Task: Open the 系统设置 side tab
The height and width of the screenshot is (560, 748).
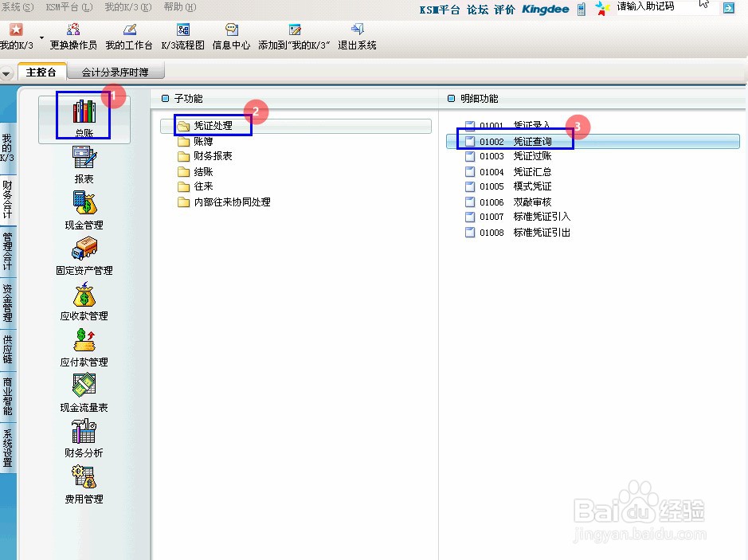Action: [8, 448]
